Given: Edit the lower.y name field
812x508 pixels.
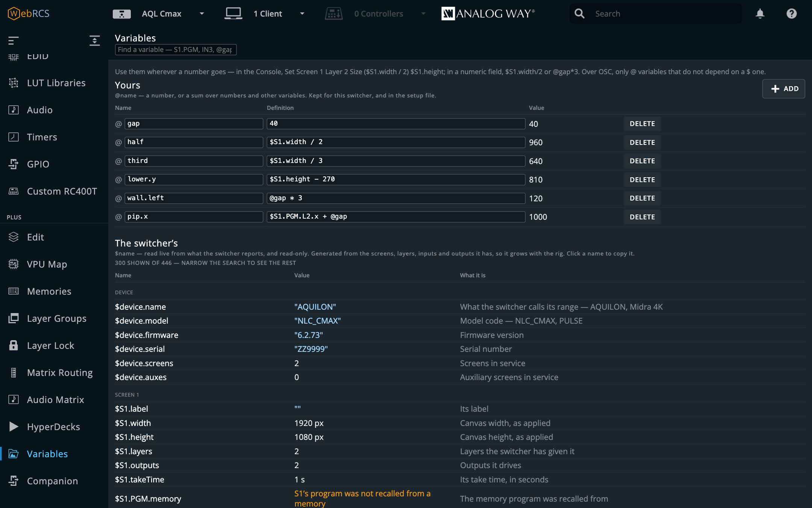Looking at the screenshot, I should [x=194, y=179].
